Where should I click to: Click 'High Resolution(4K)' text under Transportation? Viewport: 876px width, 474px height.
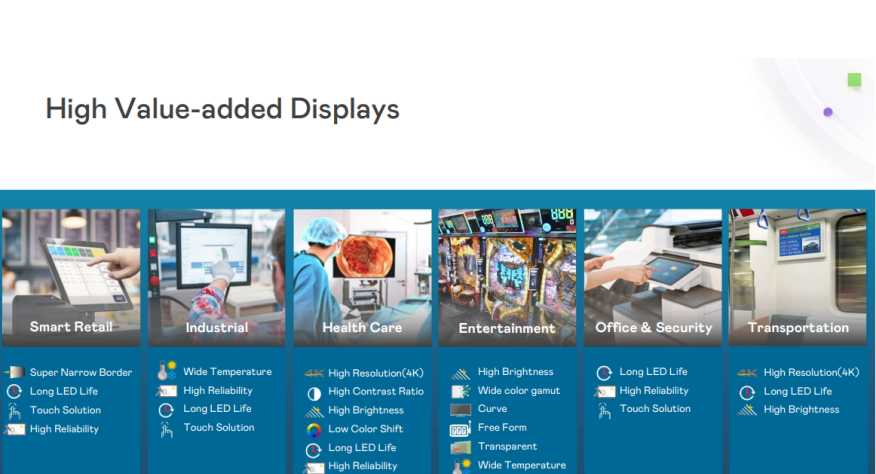(811, 372)
